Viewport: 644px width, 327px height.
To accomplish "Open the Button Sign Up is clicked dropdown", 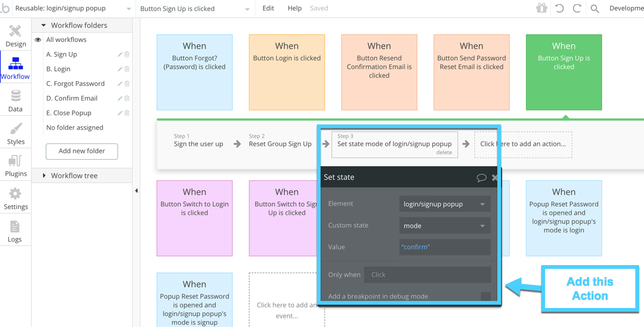I will [x=195, y=9].
